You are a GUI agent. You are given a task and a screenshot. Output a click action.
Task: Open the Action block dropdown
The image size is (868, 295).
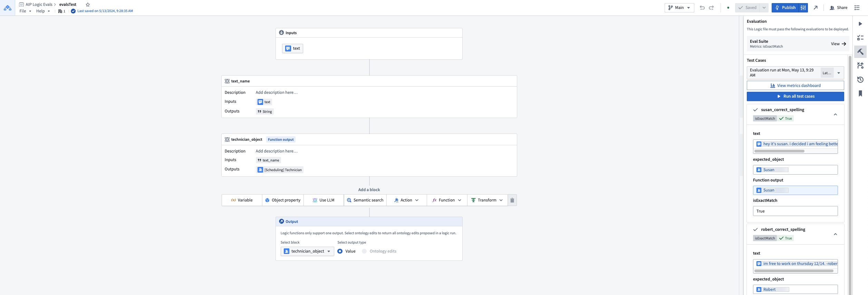click(x=406, y=200)
